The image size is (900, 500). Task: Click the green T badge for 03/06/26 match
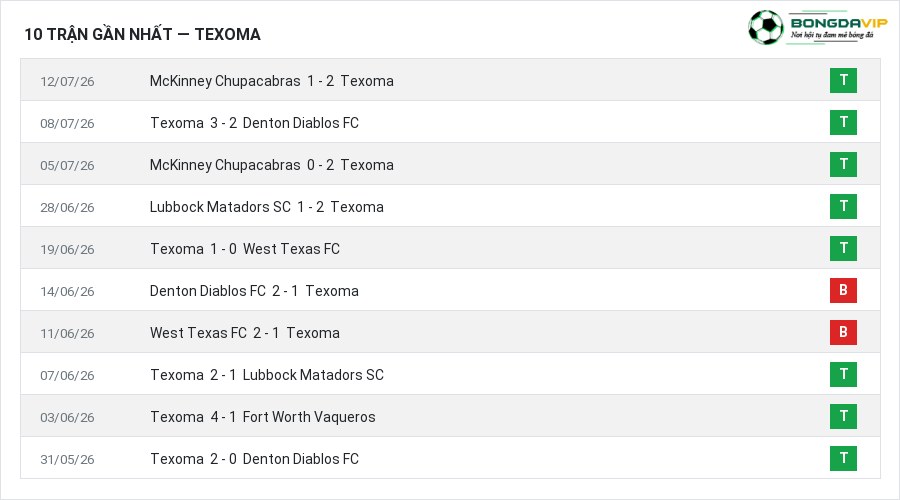click(x=843, y=416)
